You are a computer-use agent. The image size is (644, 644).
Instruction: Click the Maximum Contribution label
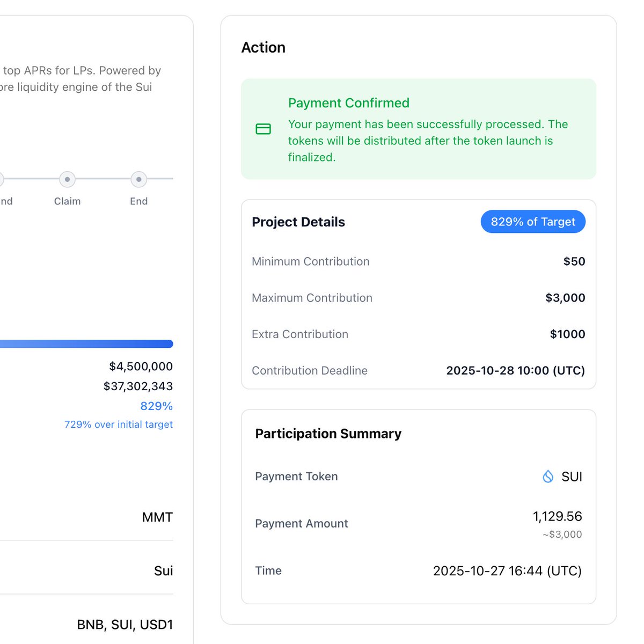pos(312,298)
